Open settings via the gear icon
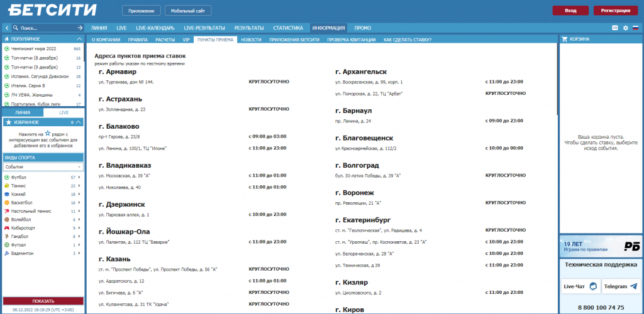The height and width of the screenshot is (314, 644). (625, 28)
